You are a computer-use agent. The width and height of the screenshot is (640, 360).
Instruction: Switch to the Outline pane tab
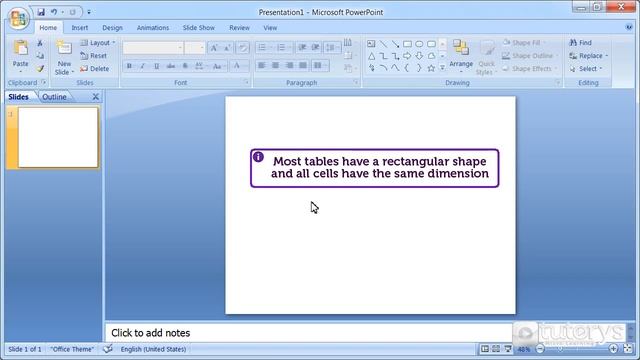pyautogui.click(x=54, y=97)
